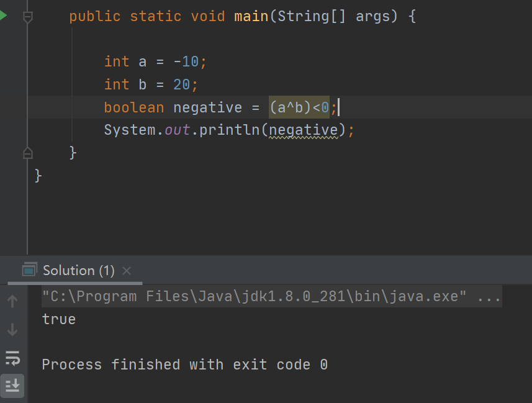This screenshot has height=403, width=532.
Task: Click the 'boolean' keyword
Action: click(134, 107)
